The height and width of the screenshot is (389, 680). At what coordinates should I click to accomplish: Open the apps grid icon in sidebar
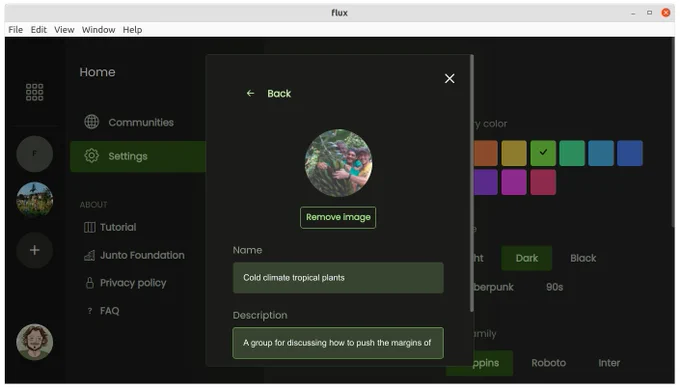click(34, 92)
